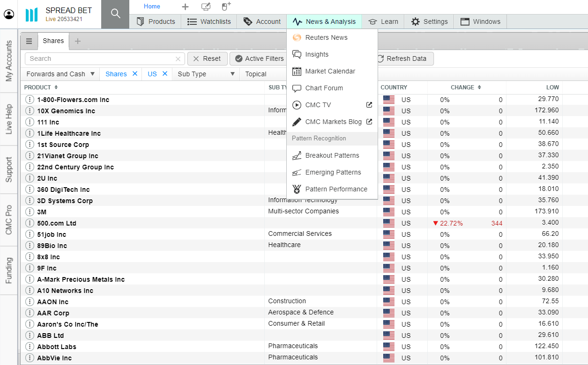Click into the product Search field
Screen dimensions: 588x365
coord(105,58)
